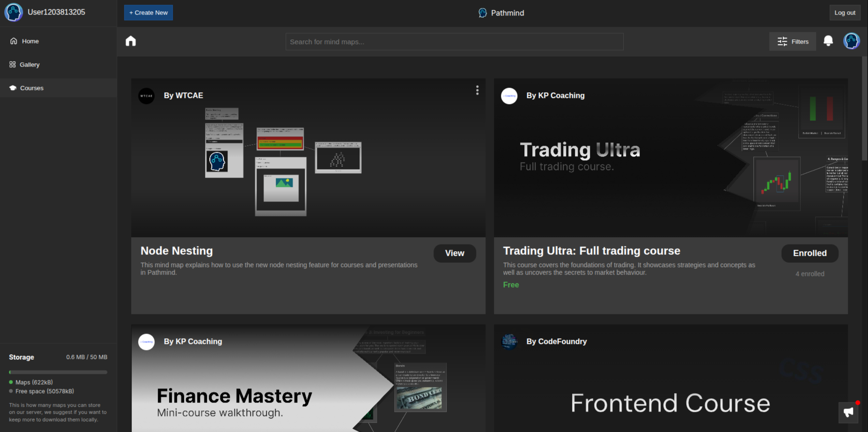
Task: Click the Create New button
Action: point(148,13)
